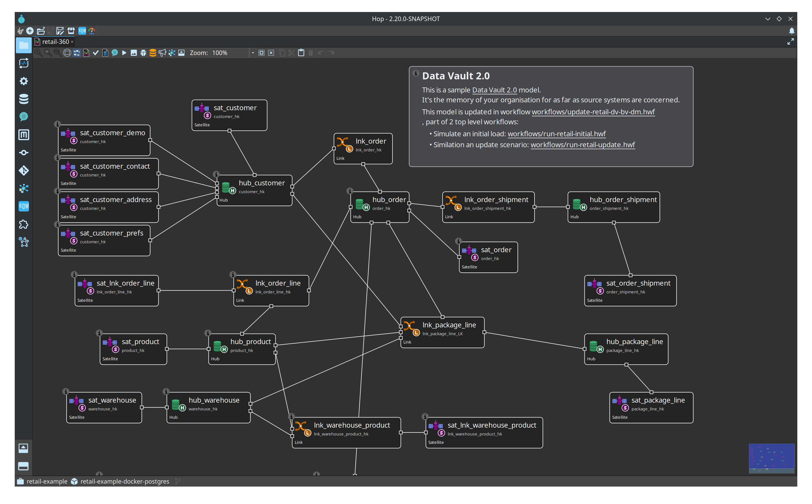Click the checkmark validate model icon
This screenshot has height=504, width=812.
(x=96, y=53)
